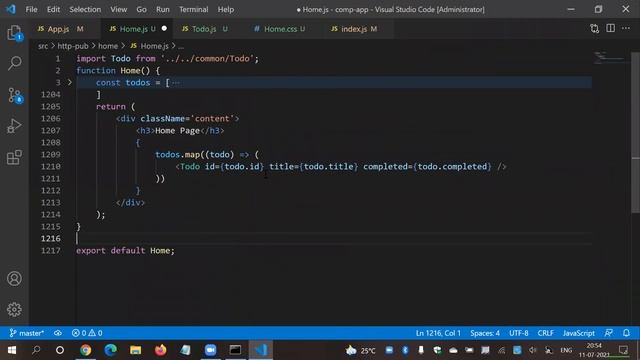640x360 pixels.
Task: Click the feedback icon in status bar
Action: [x=608, y=333]
